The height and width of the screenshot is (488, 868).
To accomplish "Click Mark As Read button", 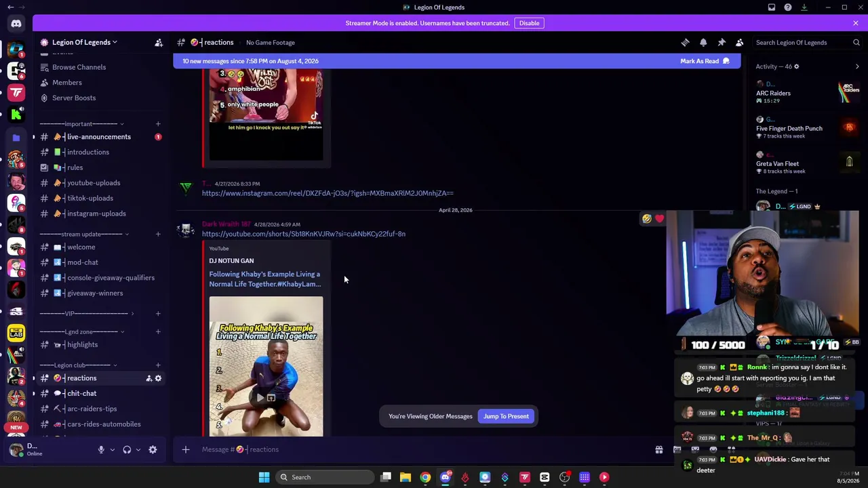I will tap(705, 61).
